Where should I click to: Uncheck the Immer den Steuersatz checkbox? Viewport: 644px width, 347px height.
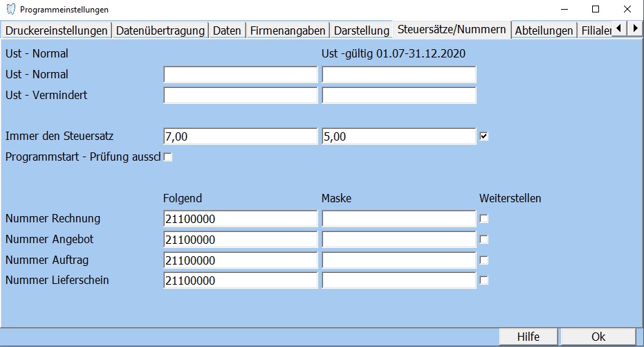[x=484, y=136]
